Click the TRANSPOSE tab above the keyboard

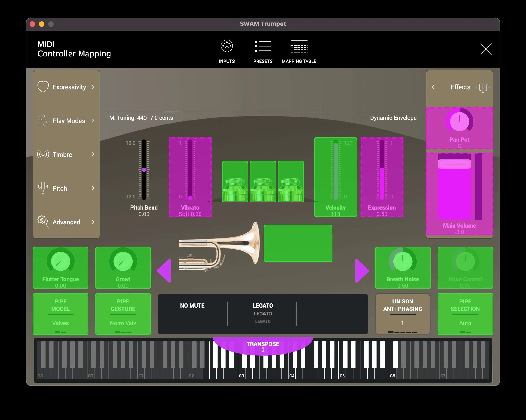click(263, 346)
